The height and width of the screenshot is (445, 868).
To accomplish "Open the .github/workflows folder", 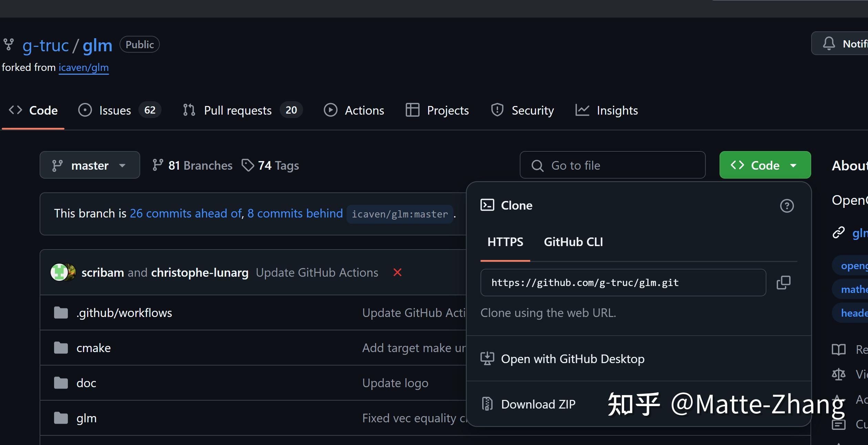I will 124,313.
